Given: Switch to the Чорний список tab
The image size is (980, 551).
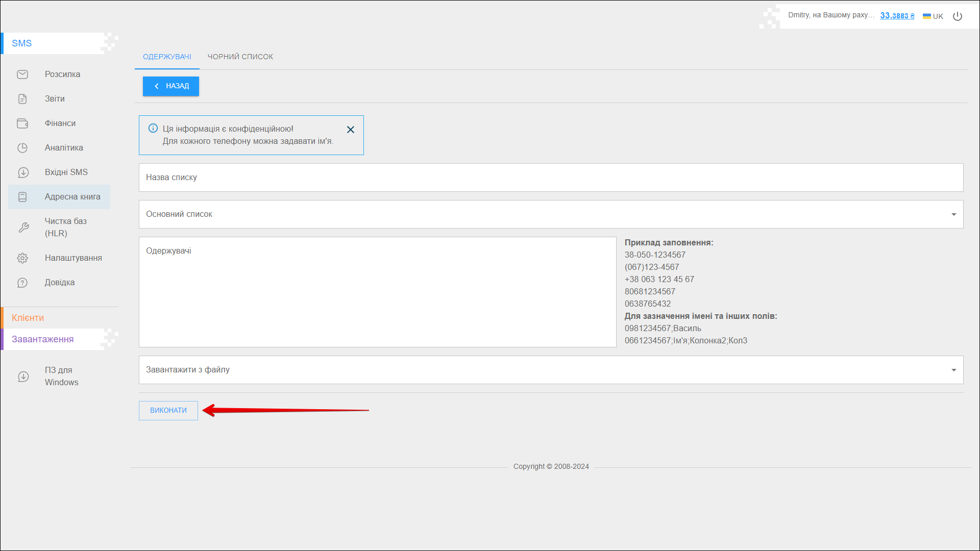Looking at the screenshot, I should tap(240, 57).
